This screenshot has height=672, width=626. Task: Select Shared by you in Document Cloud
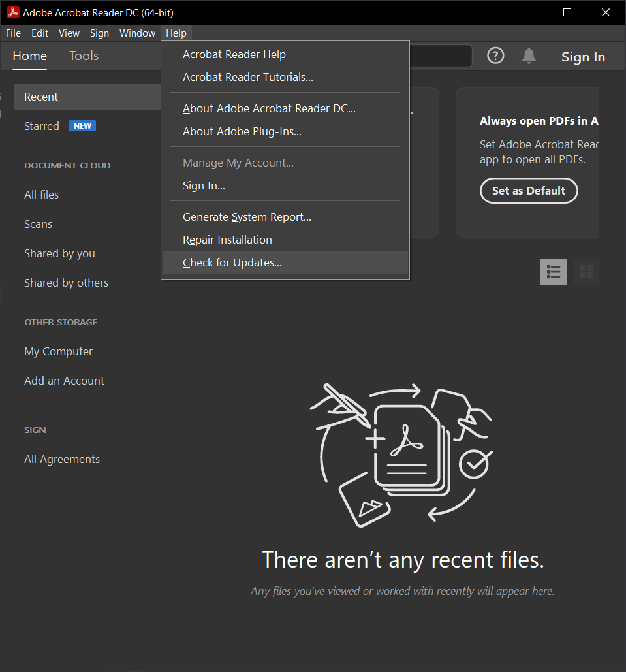(59, 253)
